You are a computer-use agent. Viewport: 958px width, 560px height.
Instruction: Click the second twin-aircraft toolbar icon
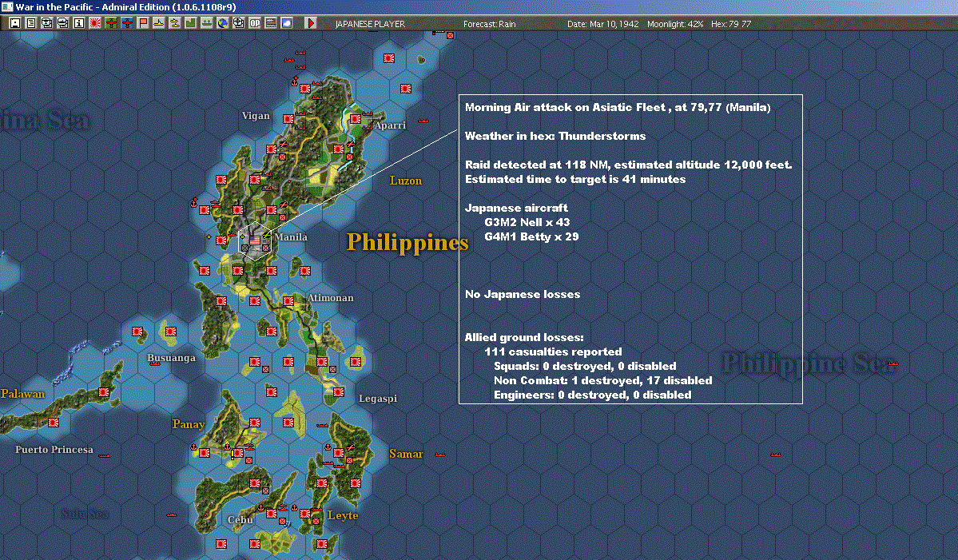63,23
